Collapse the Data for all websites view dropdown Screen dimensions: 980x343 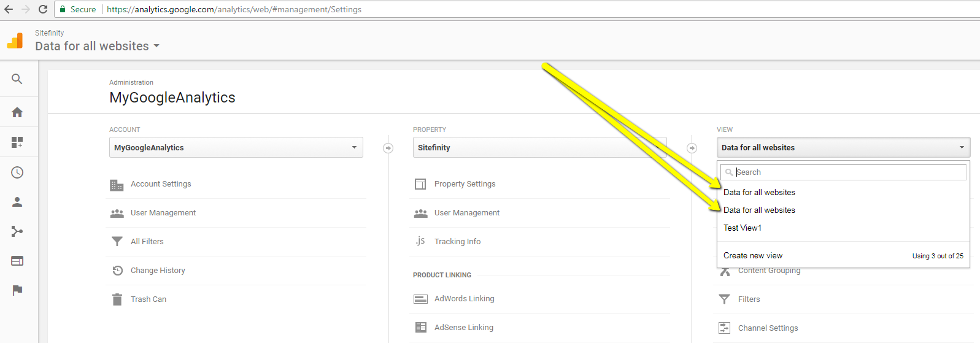(843, 147)
